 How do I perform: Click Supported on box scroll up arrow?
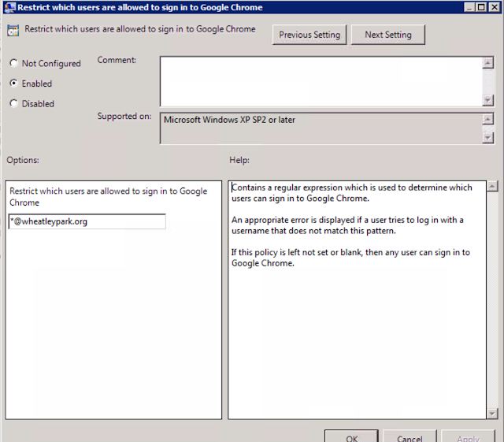pyautogui.click(x=488, y=119)
